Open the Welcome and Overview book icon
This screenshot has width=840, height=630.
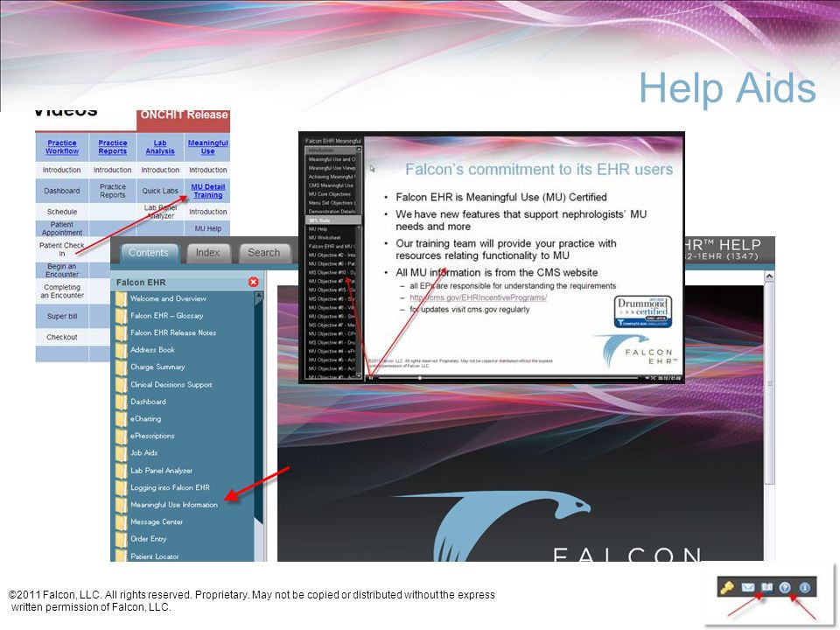click(121, 298)
